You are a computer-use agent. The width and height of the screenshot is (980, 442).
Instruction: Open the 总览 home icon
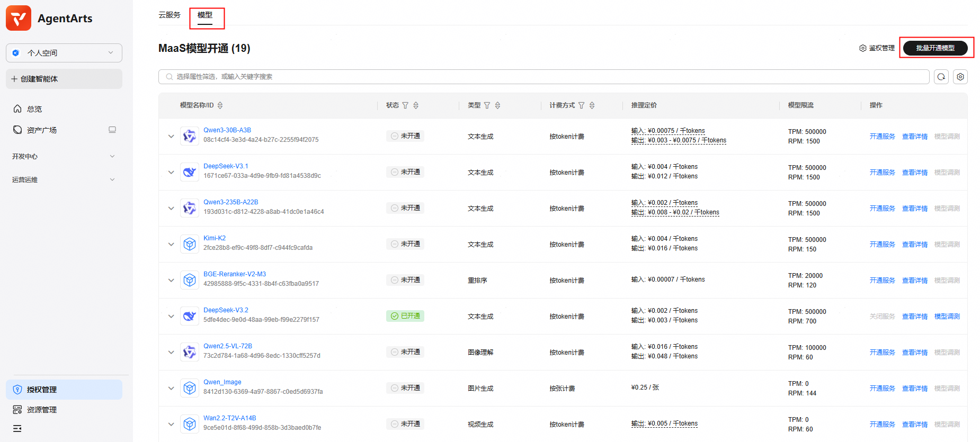pos(17,109)
